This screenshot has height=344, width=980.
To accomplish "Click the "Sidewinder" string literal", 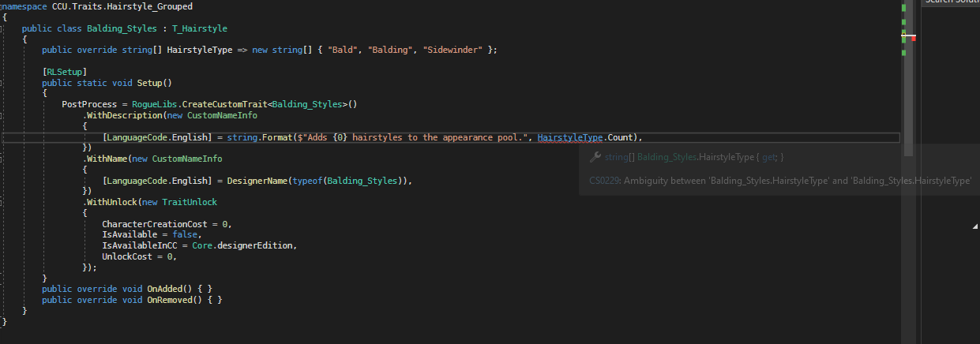I will [x=452, y=50].
